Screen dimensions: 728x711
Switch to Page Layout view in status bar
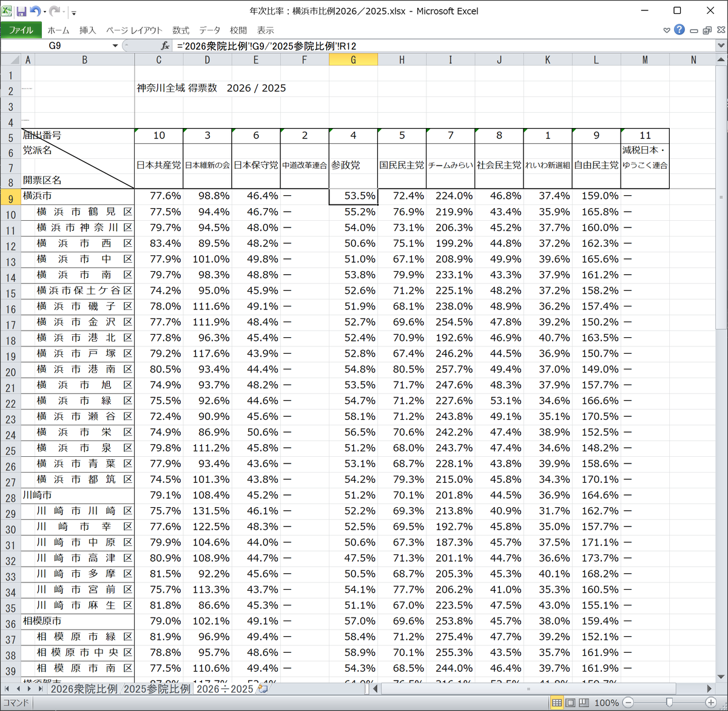[x=570, y=703]
